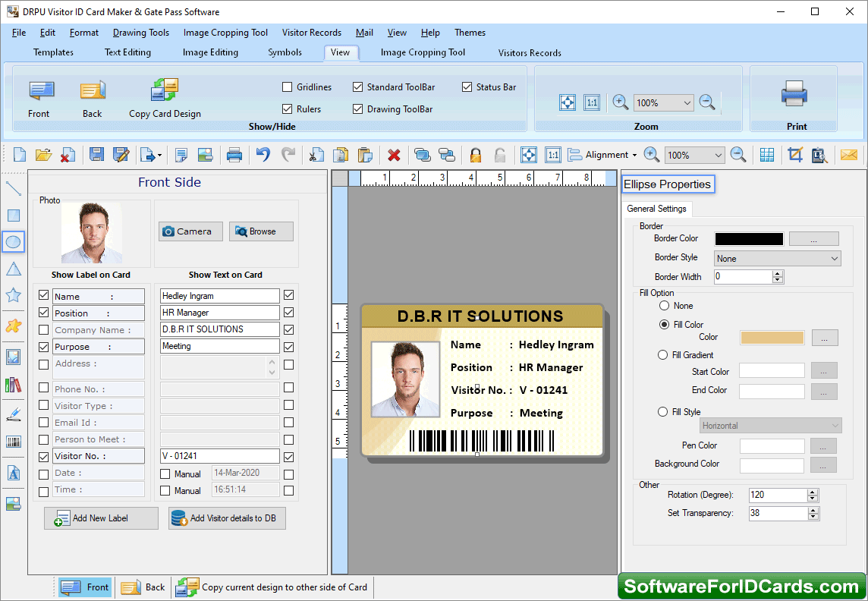The height and width of the screenshot is (601, 868).
Task: Click the open folder toolbar icon
Action: pos(44,155)
